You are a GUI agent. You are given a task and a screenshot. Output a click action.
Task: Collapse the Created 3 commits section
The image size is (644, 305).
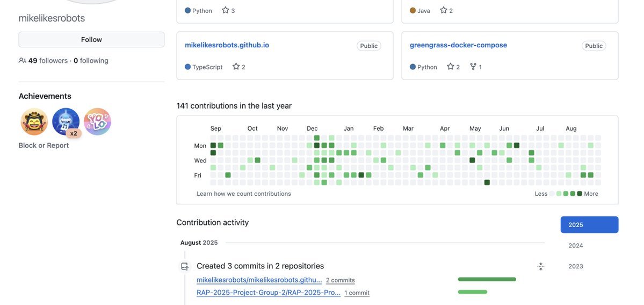point(541,266)
